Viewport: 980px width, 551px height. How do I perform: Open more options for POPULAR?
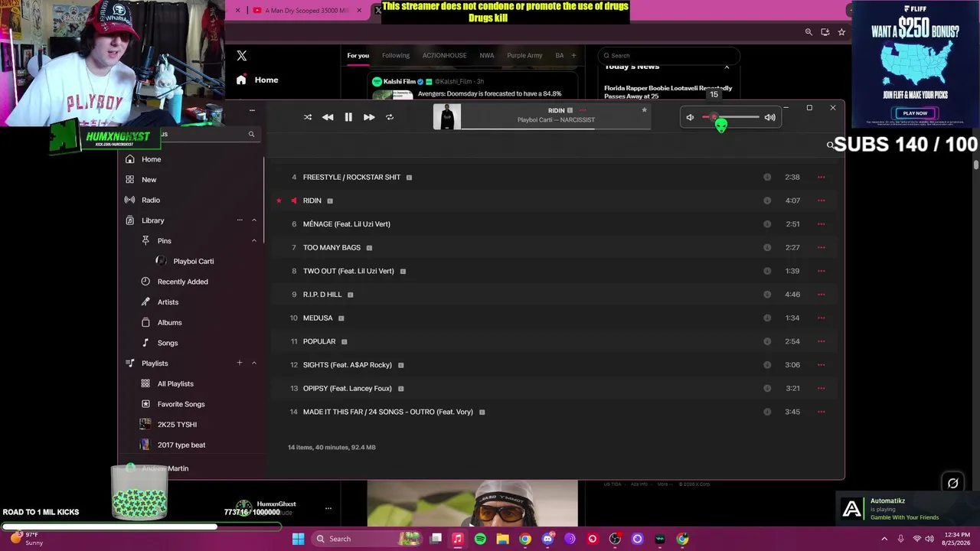[821, 341]
